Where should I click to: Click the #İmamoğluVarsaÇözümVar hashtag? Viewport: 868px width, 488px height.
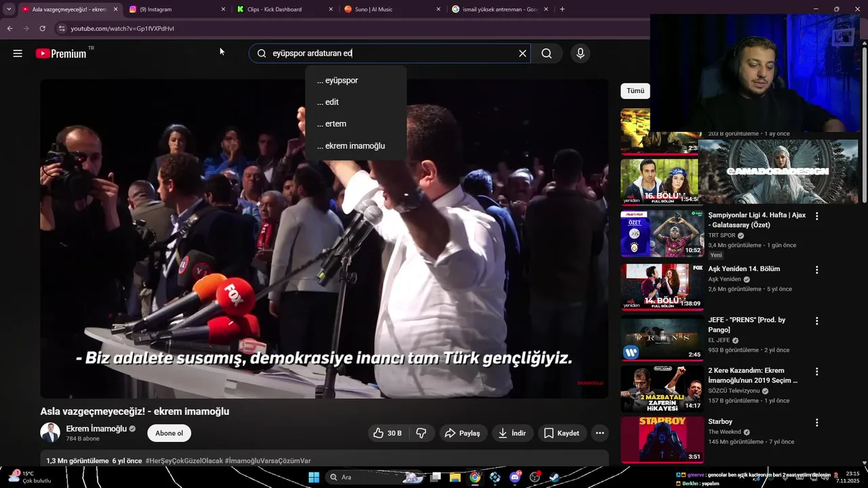coord(268,461)
